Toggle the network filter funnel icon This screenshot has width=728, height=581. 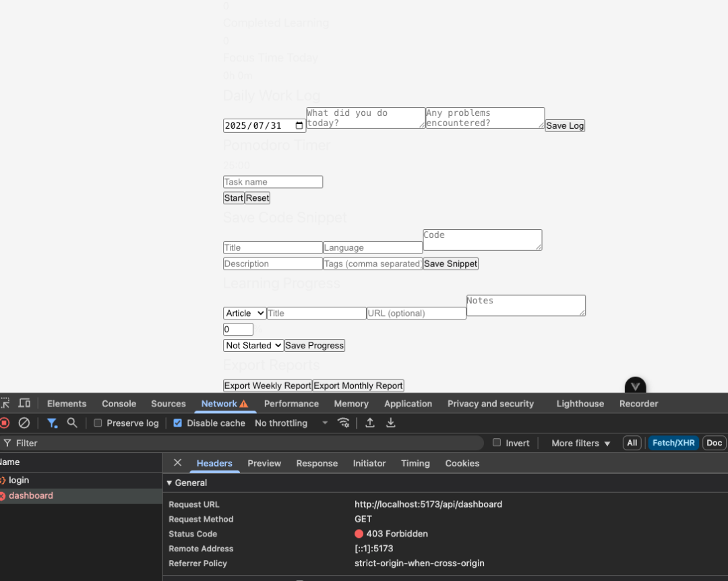[x=52, y=423]
